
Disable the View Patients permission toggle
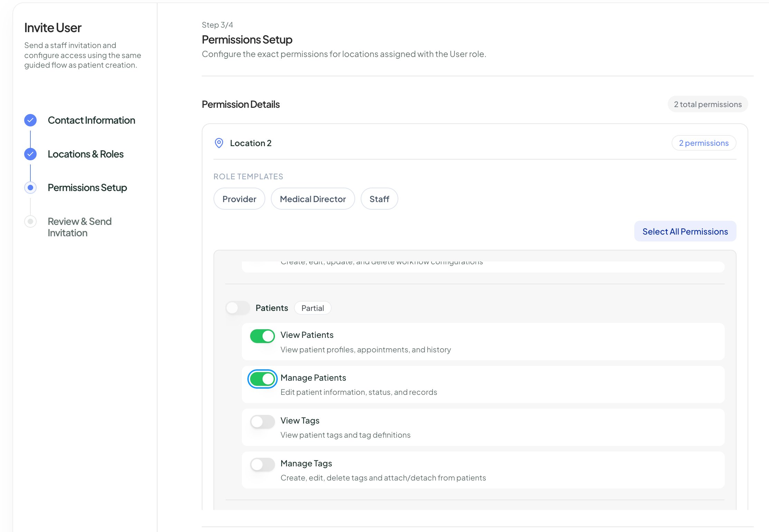tap(263, 336)
